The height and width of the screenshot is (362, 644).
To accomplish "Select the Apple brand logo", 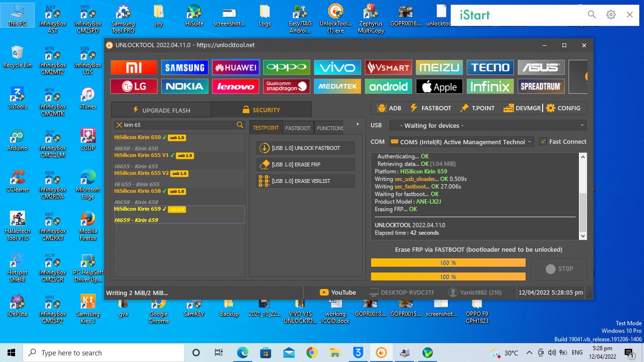I will 439,86.
